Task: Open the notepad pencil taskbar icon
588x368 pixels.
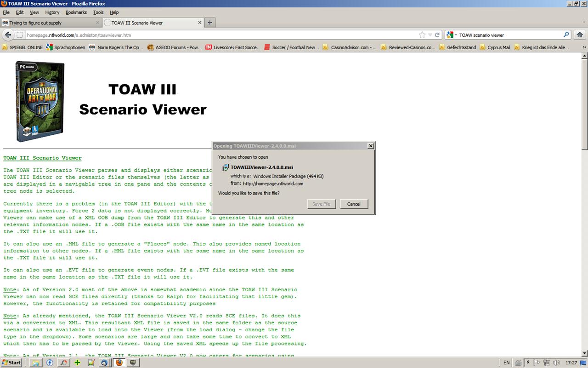Action: [91, 362]
